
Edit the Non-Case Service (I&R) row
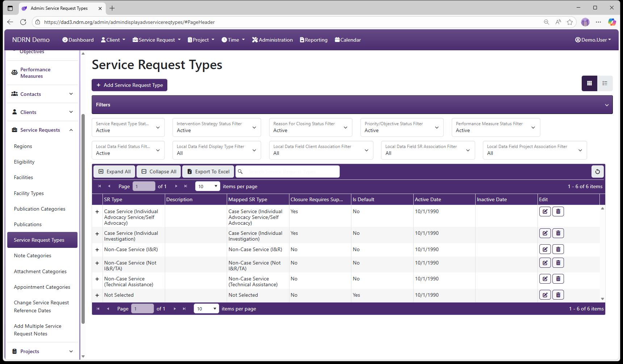coord(545,249)
